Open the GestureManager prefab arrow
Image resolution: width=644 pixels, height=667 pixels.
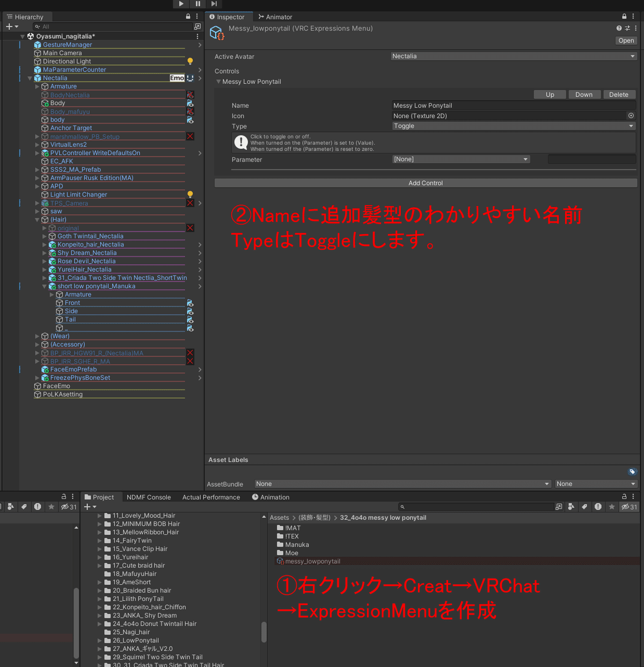click(200, 45)
